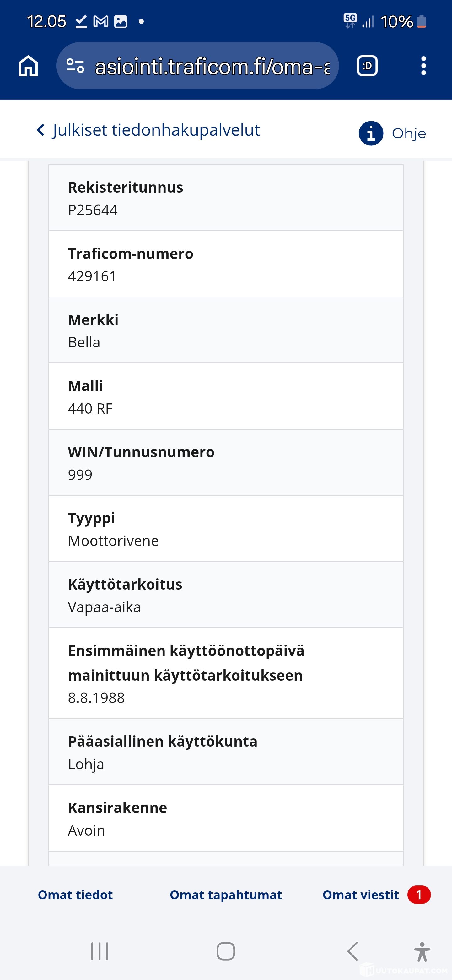Click the Ohje info icon
This screenshot has width=452, height=980.
pyautogui.click(x=371, y=133)
